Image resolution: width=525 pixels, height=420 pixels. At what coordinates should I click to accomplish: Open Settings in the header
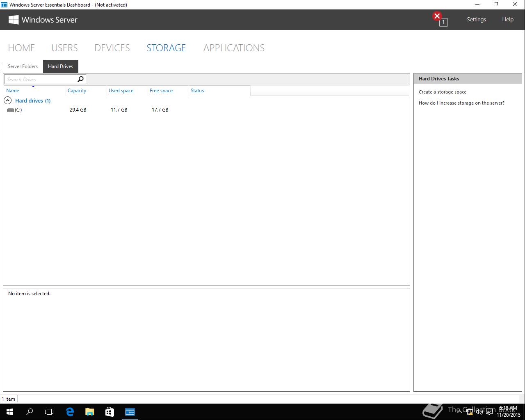[476, 19]
